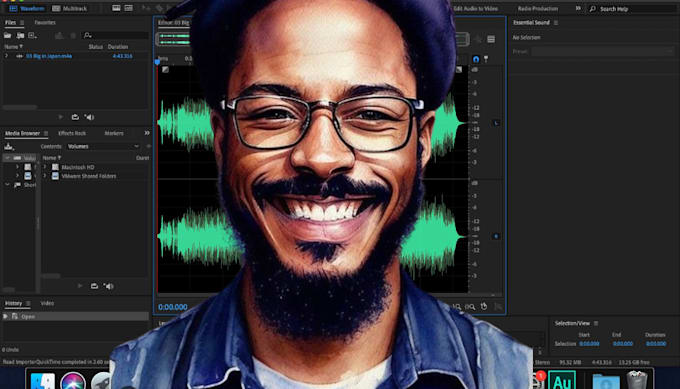Click the first zoom magnifier icon below the waveform
This screenshot has width=680, height=389.
[457, 307]
